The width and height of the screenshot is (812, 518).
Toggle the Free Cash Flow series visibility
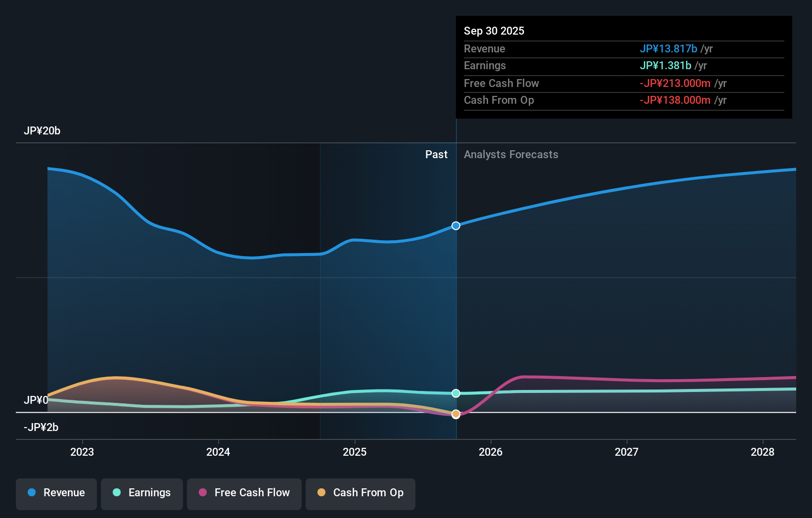[244, 493]
